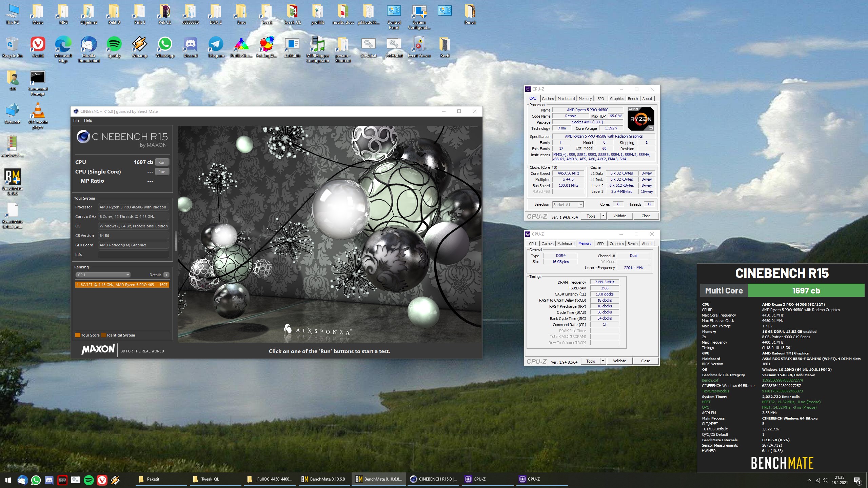Switch to Bench tab in lower CPU-Z
Image resolution: width=868 pixels, height=488 pixels.
[632, 244]
